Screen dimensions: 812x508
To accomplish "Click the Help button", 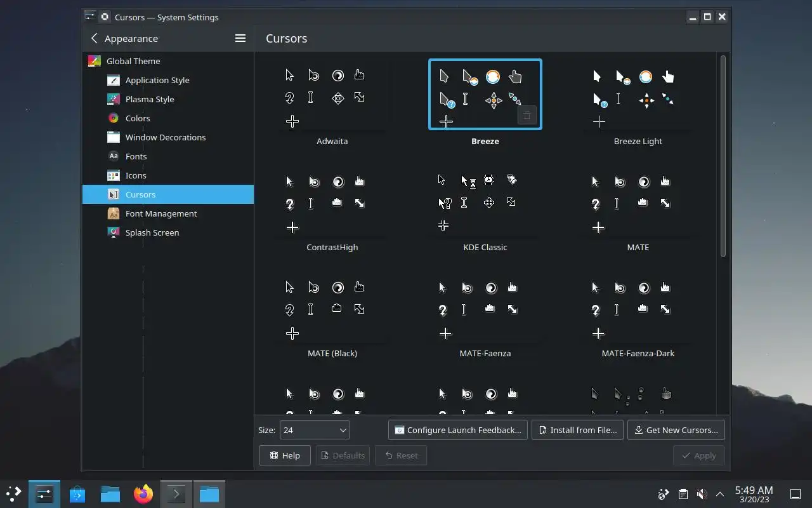I will click(x=284, y=455).
